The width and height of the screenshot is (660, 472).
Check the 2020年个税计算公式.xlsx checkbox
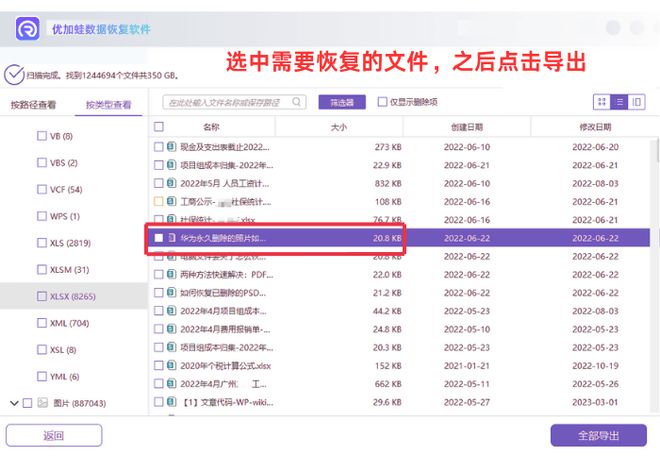(159, 365)
